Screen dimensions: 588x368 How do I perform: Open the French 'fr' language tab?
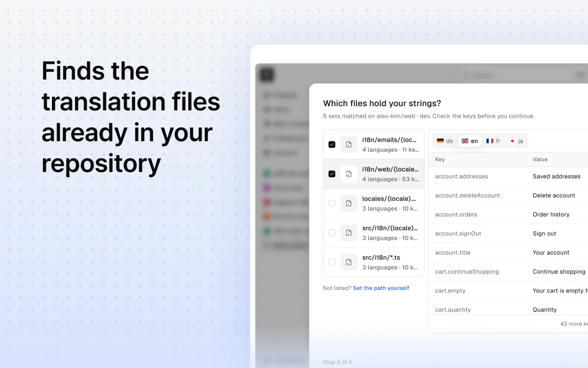pyautogui.click(x=493, y=141)
